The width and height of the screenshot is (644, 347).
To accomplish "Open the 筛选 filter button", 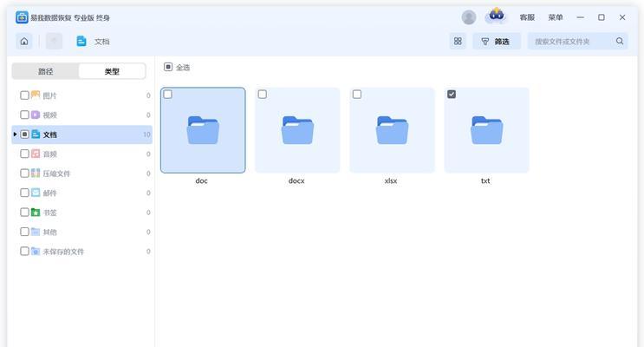I will [x=496, y=41].
